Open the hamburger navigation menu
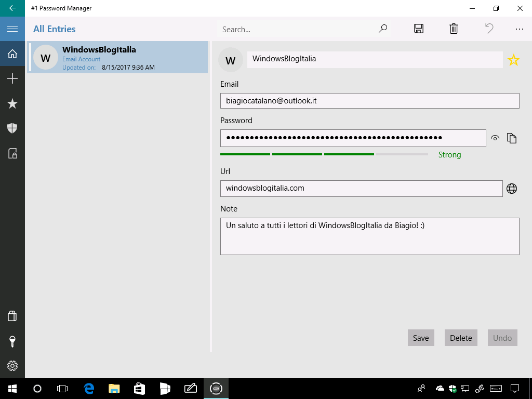Viewport: 532px width, 399px height. coord(12,29)
